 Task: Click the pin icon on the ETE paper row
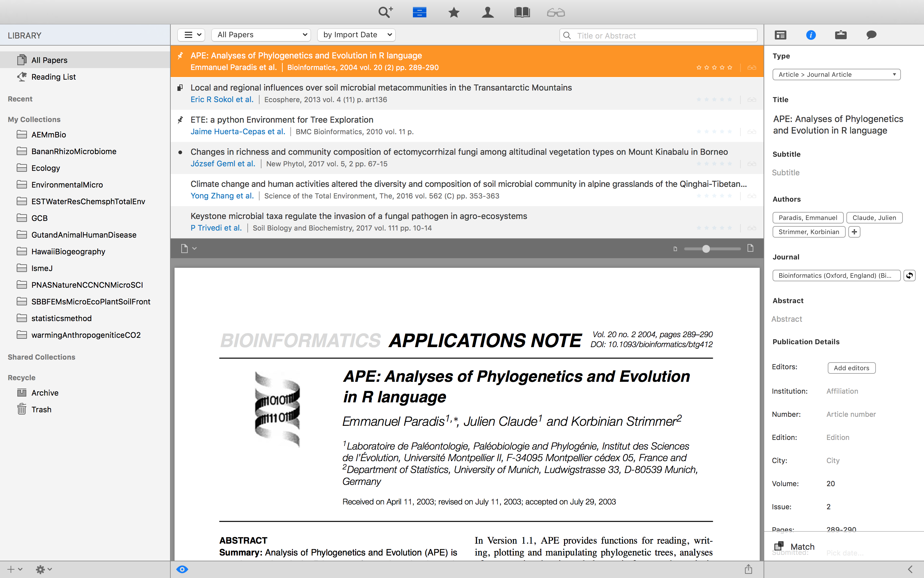pos(180,120)
